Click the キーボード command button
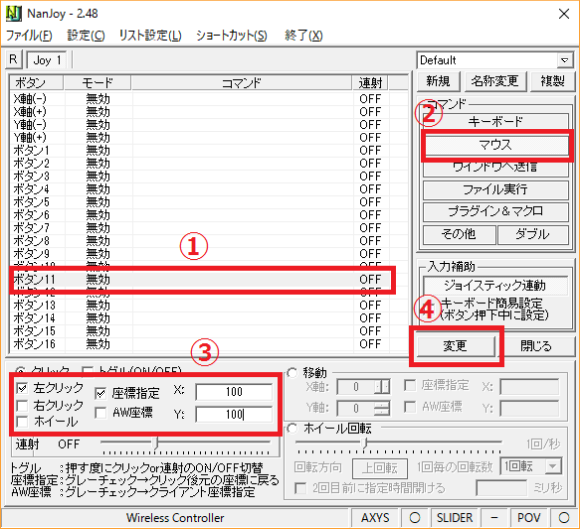Viewport: 580px width, 529px height. (x=496, y=121)
